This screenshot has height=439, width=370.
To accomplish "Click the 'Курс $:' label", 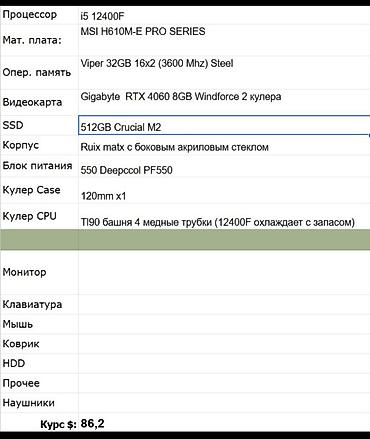I will tap(58, 424).
